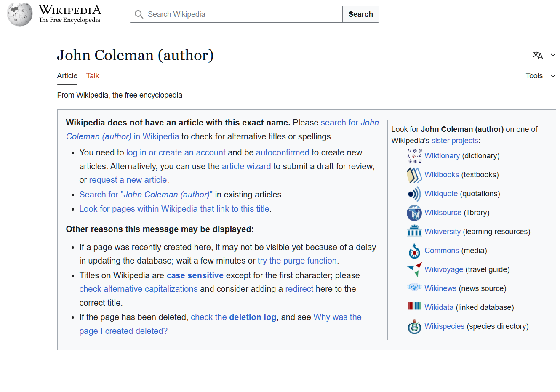The width and height of the screenshot is (560, 392).
Task: Focus the Search Wikipedia input field
Action: pos(236,14)
